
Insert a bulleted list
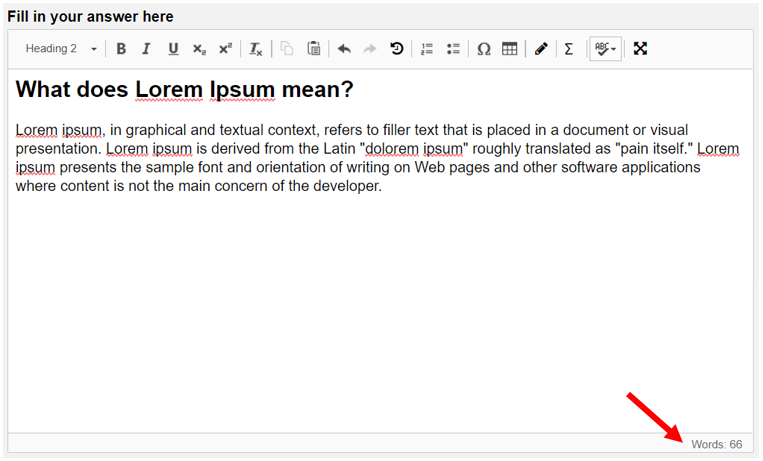click(x=453, y=49)
